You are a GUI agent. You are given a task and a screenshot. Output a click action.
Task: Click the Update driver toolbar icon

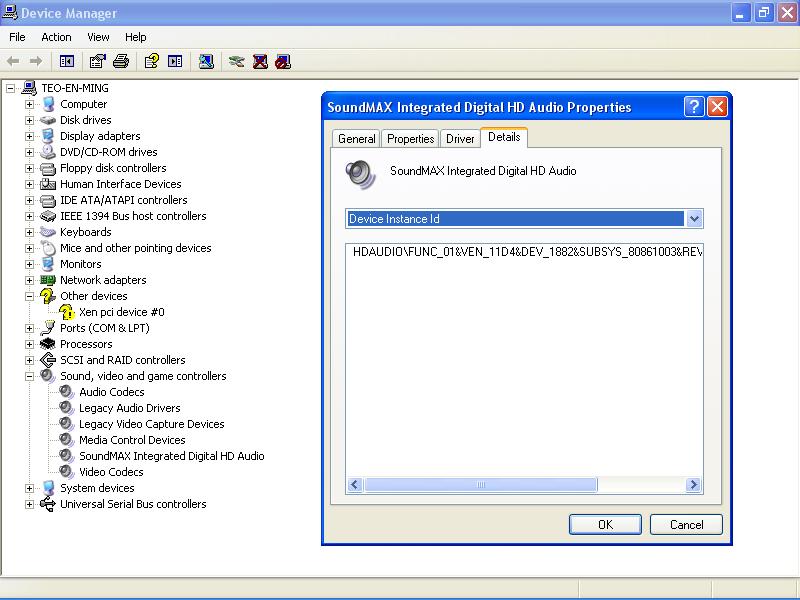tap(236, 61)
